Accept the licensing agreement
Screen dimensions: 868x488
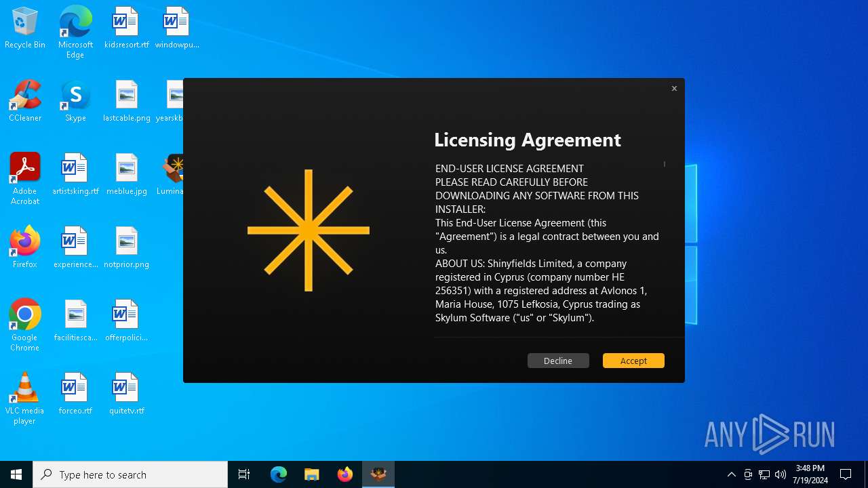(633, 361)
